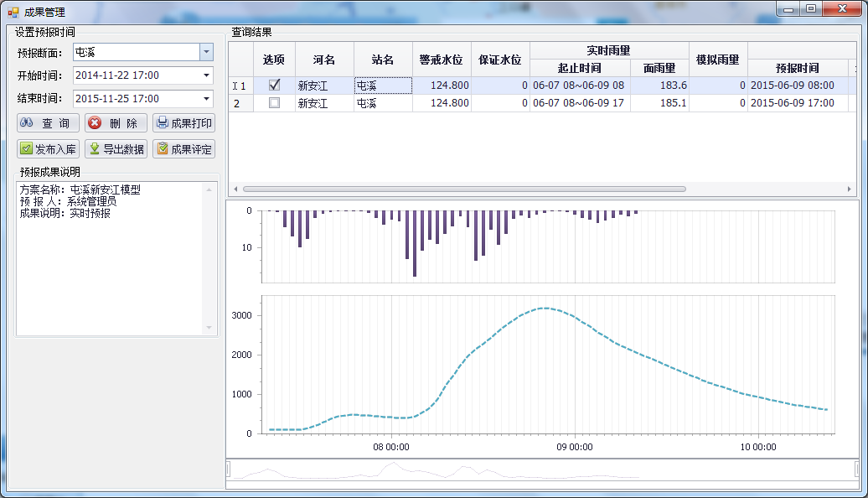
Task: Select the 屯溪 station cell in row 1
Action: (383, 86)
